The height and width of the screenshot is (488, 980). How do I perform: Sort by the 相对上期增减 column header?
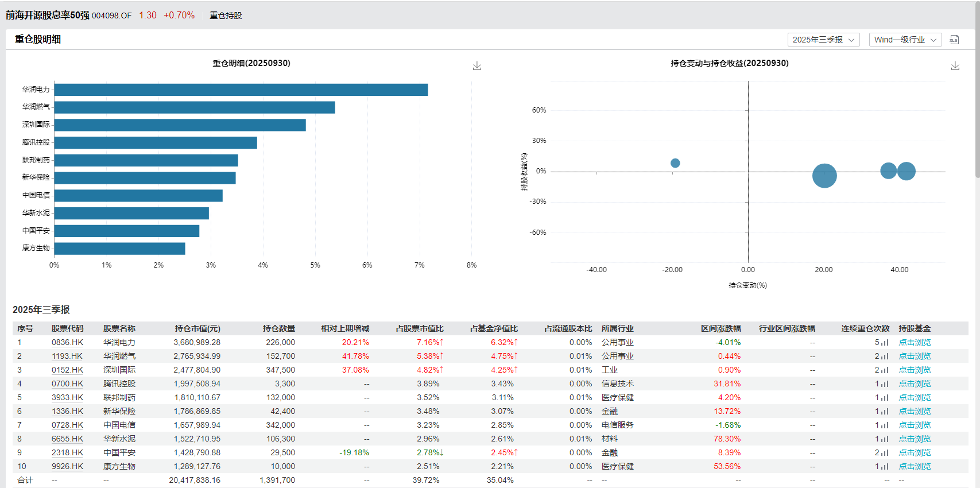tap(345, 329)
